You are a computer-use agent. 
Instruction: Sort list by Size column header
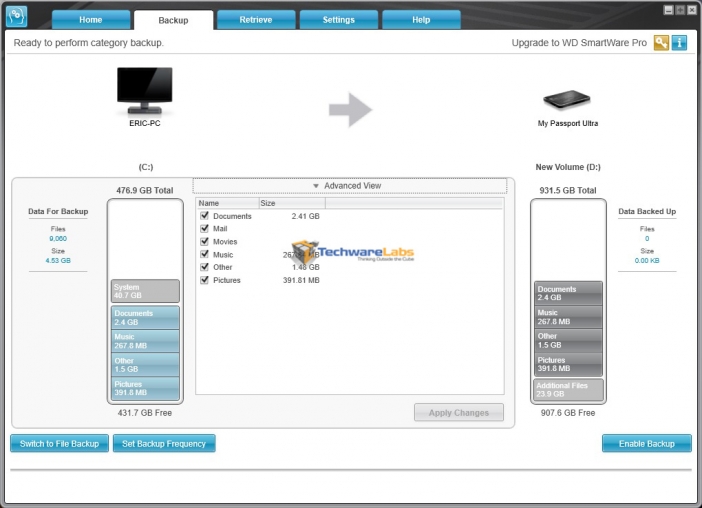coord(292,203)
